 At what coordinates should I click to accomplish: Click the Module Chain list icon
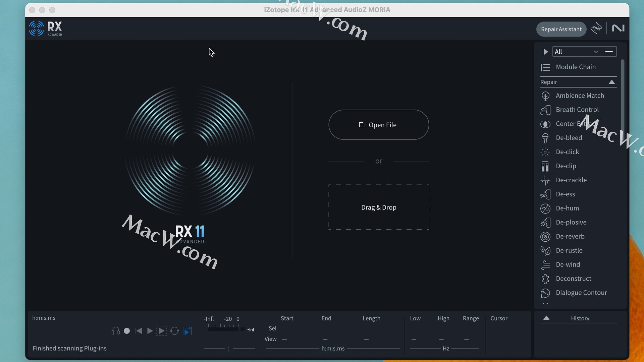(x=545, y=67)
